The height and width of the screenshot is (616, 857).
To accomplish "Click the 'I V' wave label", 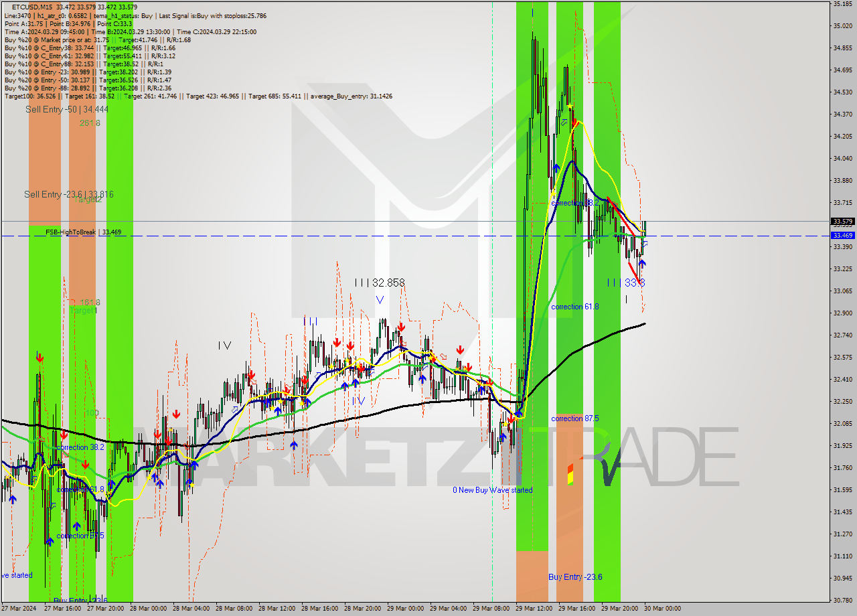I will pyautogui.click(x=224, y=345).
